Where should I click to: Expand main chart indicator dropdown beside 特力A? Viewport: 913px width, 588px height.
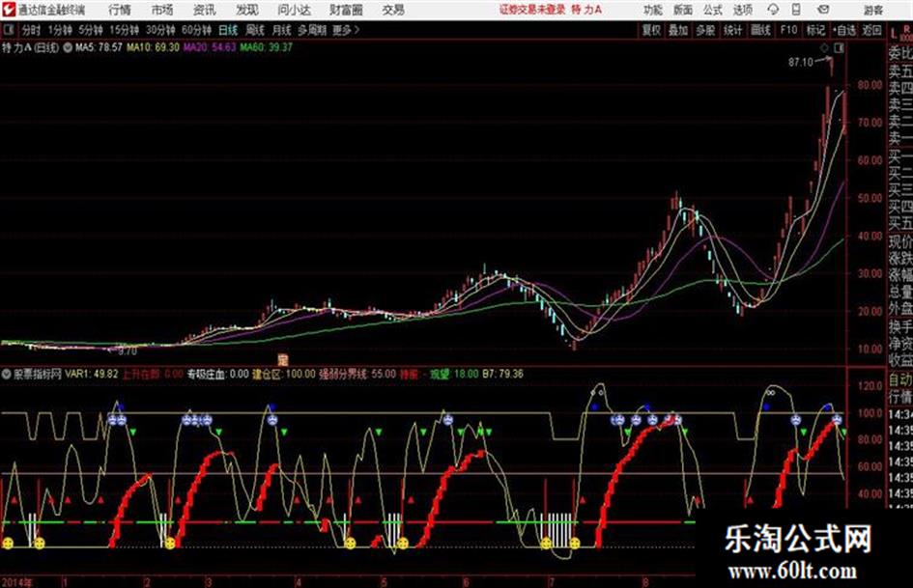point(68,47)
